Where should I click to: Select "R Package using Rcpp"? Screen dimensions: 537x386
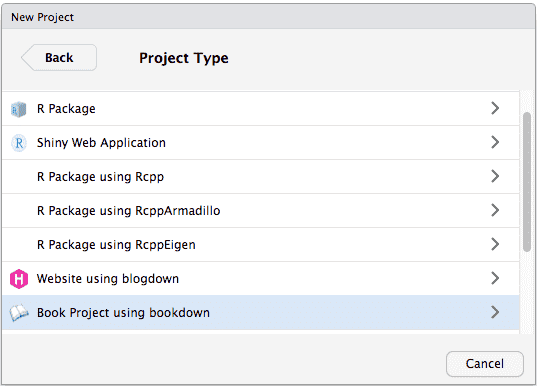tap(261, 176)
